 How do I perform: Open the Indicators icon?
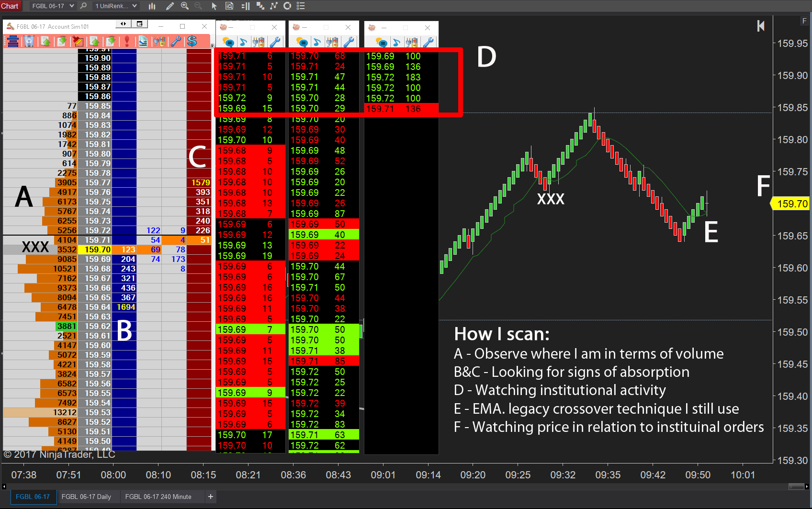point(274,6)
